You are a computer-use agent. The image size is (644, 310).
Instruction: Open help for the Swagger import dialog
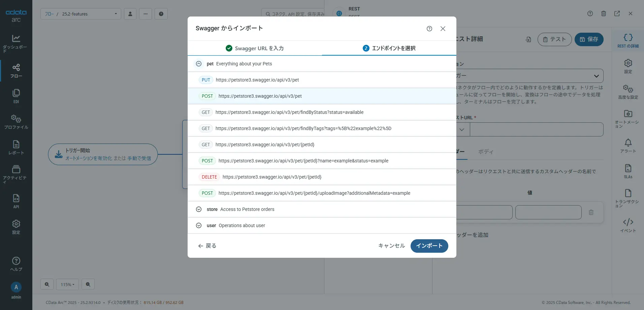pyautogui.click(x=429, y=29)
